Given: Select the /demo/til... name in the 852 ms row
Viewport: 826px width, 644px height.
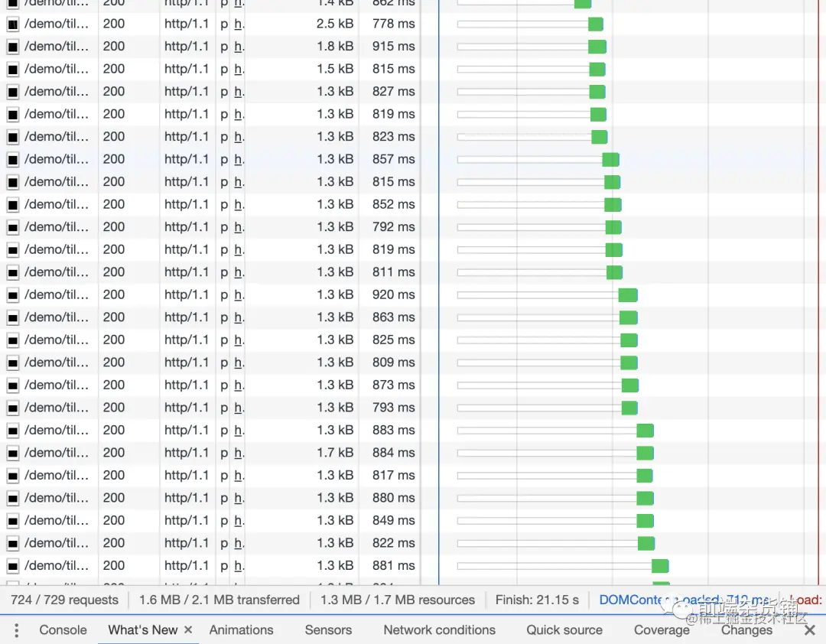Looking at the screenshot, I should click(x=57, y=204).
